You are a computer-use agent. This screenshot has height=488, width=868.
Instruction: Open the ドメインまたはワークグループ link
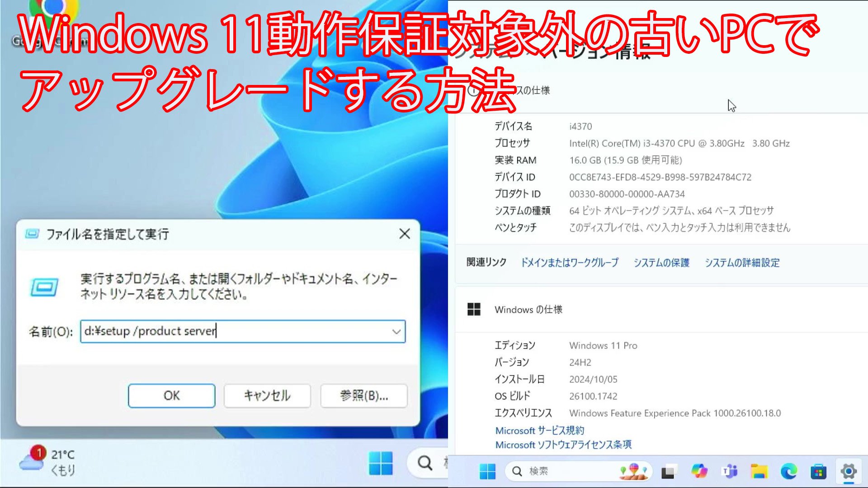tap(570, 263)
